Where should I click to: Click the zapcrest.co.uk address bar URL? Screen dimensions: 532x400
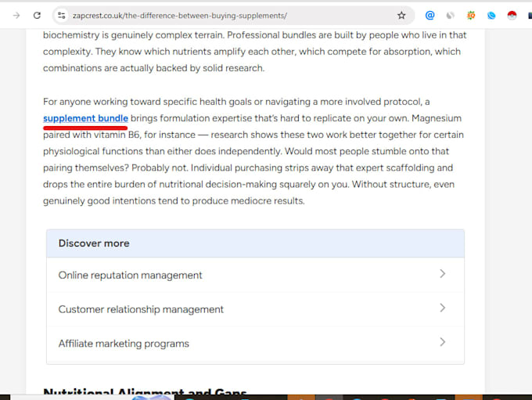[x=179, y=16]
